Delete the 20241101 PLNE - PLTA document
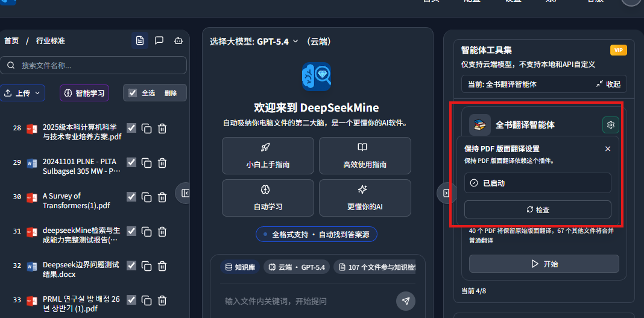Viewport: 644px width, 318px height. (162, 163)
